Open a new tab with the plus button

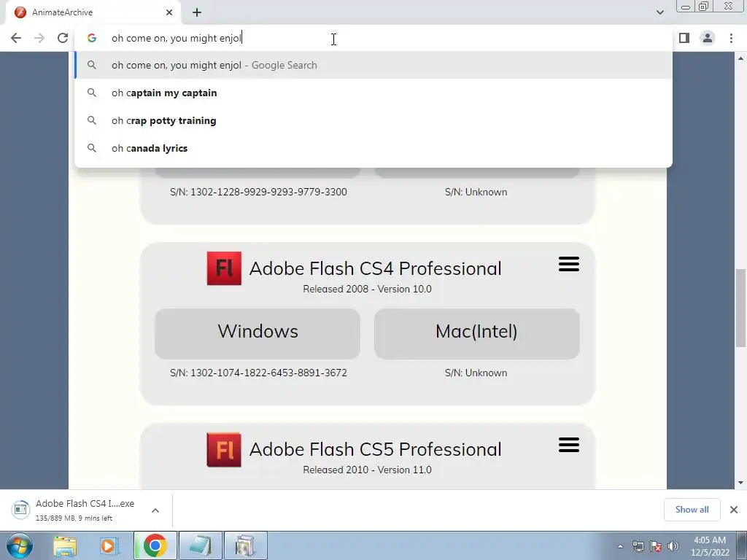pos(197,12)
